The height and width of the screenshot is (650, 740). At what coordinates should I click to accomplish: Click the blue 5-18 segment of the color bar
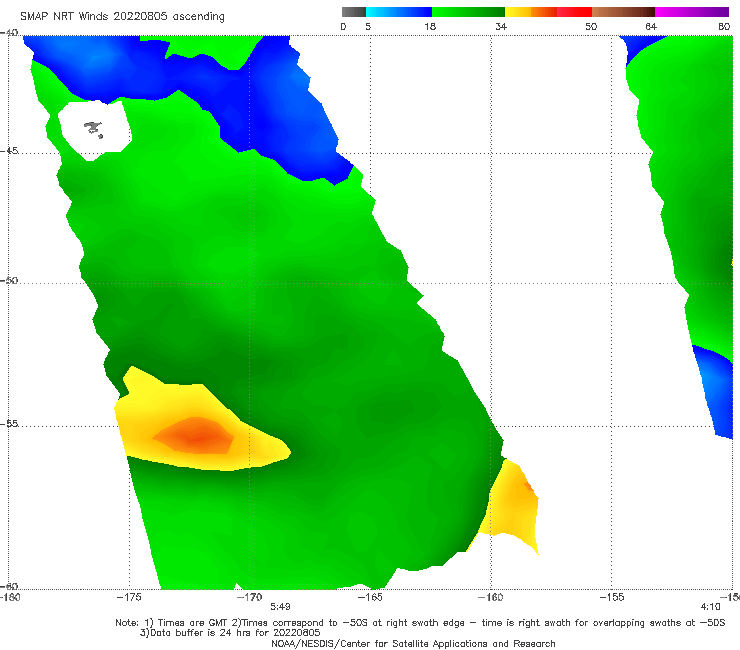[399, 12]
